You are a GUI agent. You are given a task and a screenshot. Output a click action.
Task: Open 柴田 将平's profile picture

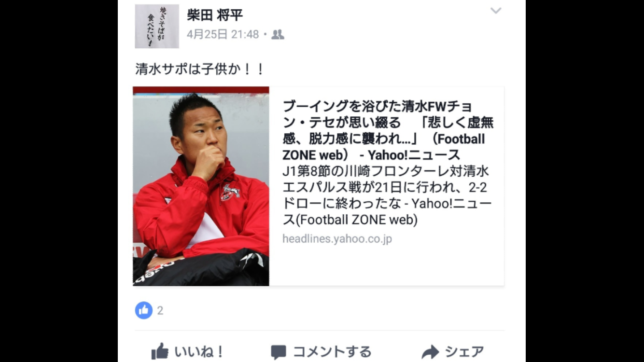[x=157, y=26]
